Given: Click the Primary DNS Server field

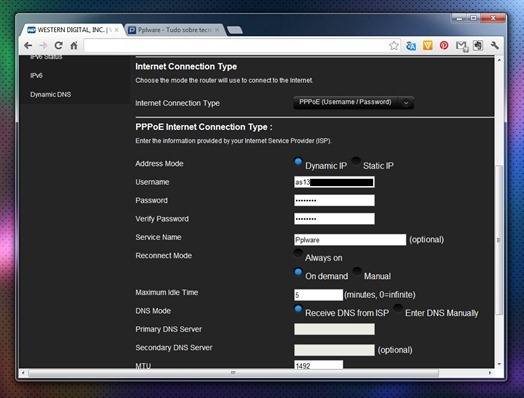Looking at the screenshot, I should click(334, 329).
